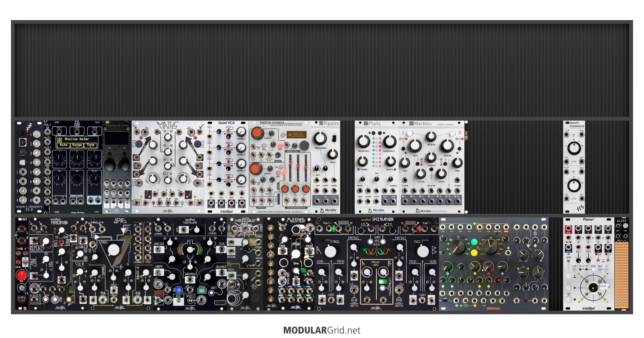The height and width of the screenshot is (338, 644).
Task: Click the first waveform slider on Piston Honda
Action: coord(290,167)
